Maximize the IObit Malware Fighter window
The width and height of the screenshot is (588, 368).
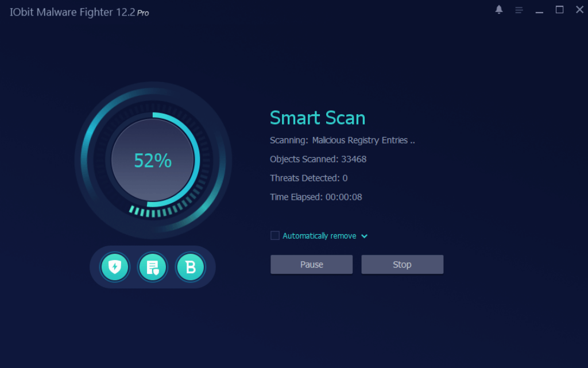point(559,10)
